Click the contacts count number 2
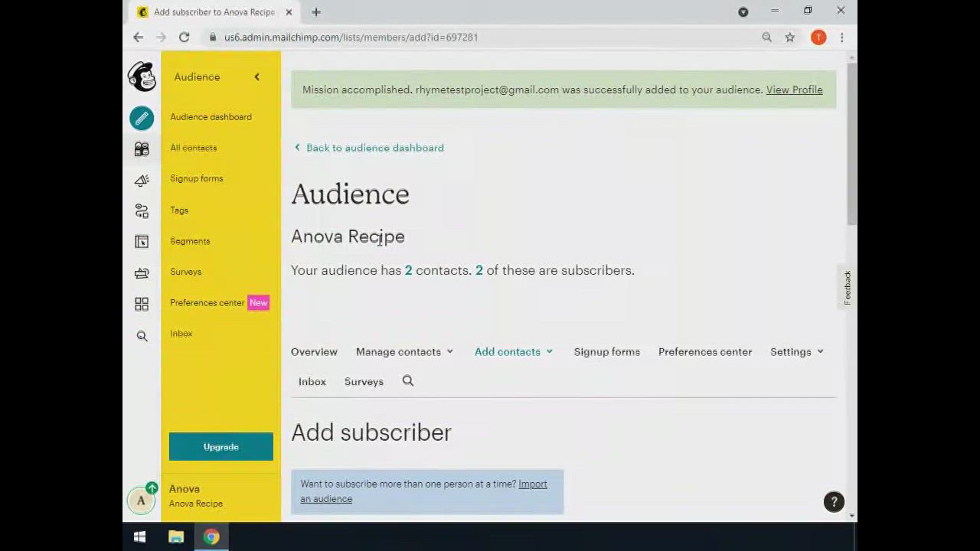 408,270
